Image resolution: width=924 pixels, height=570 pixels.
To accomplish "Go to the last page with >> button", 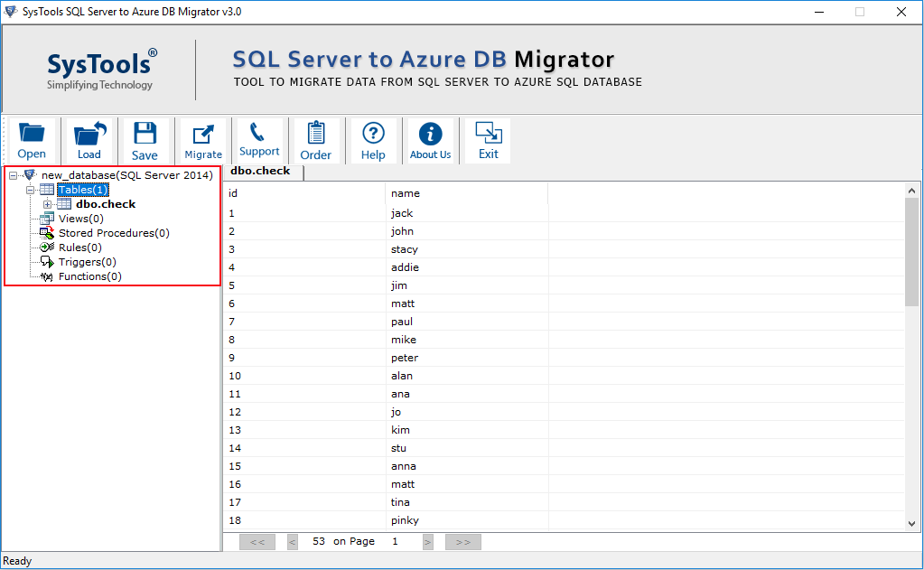I will pyautogui.click(x=462, y=541).
